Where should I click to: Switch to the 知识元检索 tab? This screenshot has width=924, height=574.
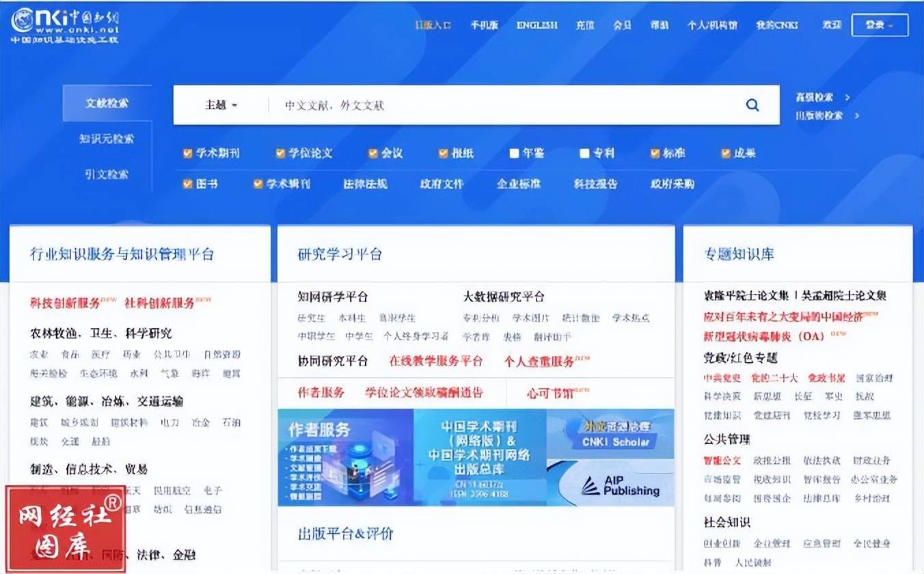coord(107,139)
